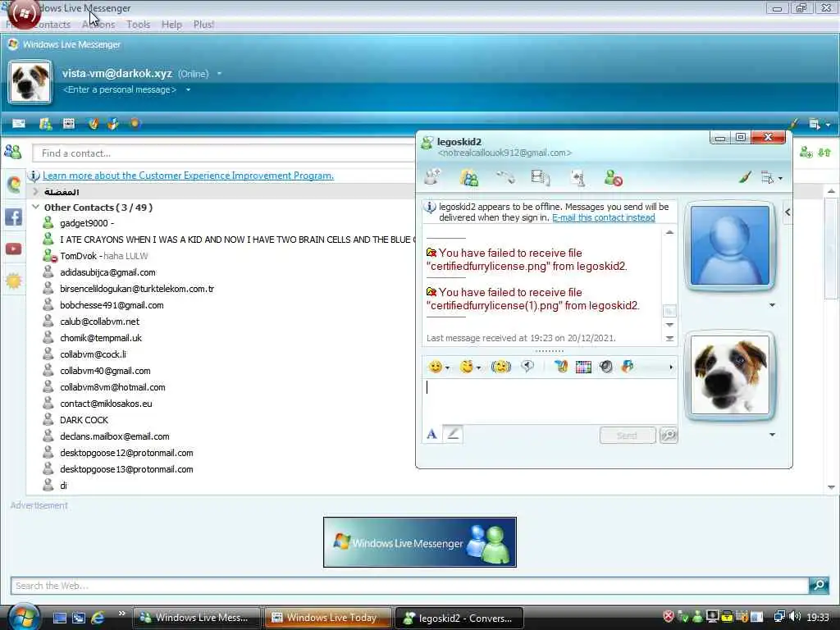Click the games and activities icon in conversation
The image size is (840, 630).
577,177
